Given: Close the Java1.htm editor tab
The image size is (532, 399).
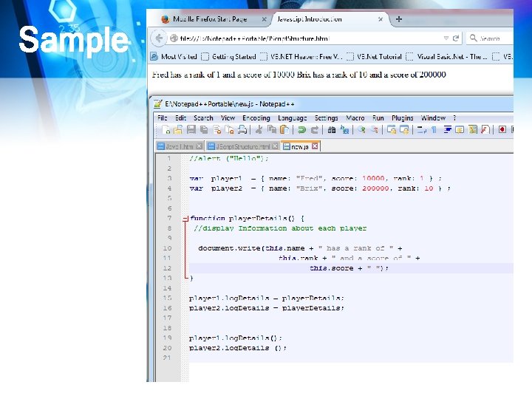Looking at the screenshot, I should 199,146.
